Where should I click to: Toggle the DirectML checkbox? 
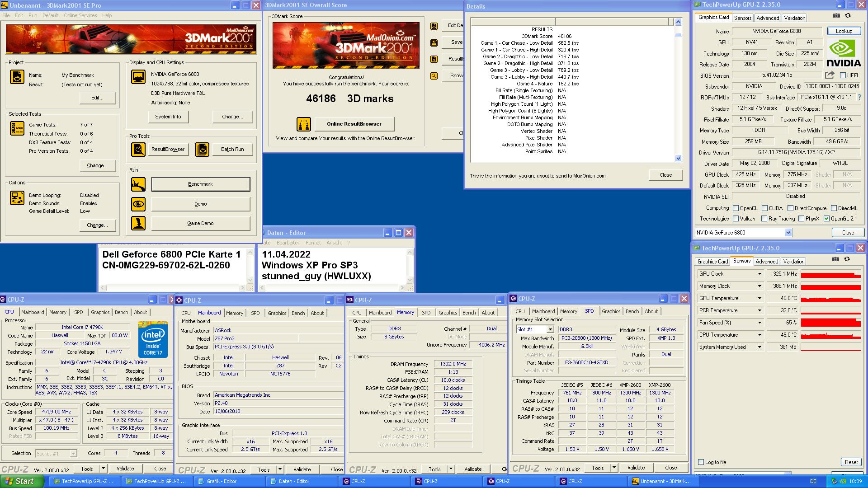click(834, 208)
